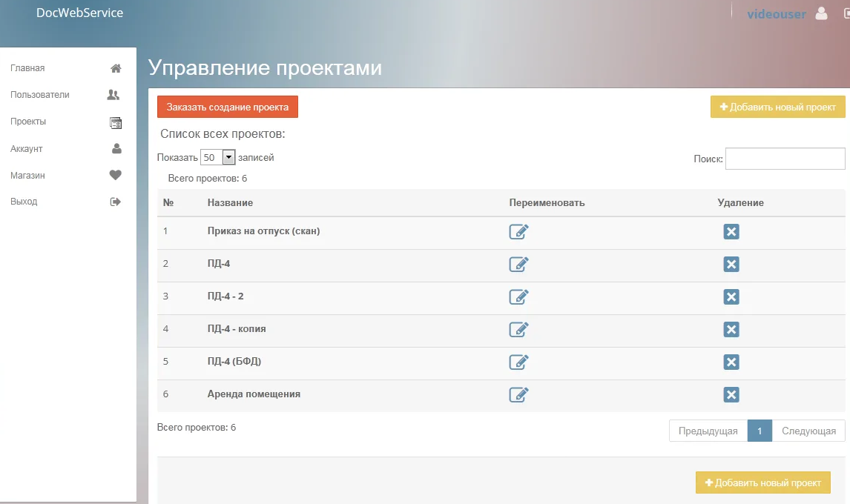This screenshot has height=504, width=850.
Task: Click the user profile icon beside videouser
Action: coord(820,13)
